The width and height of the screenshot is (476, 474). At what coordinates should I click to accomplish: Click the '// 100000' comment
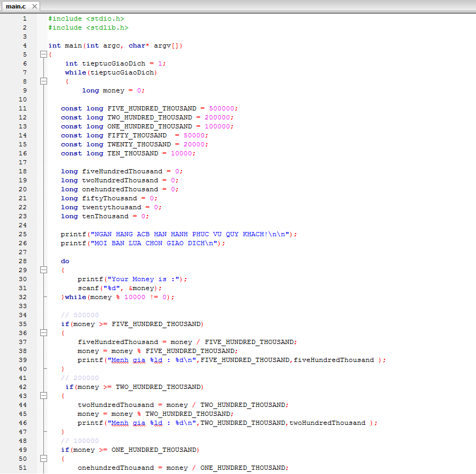(x=80, y=441)
